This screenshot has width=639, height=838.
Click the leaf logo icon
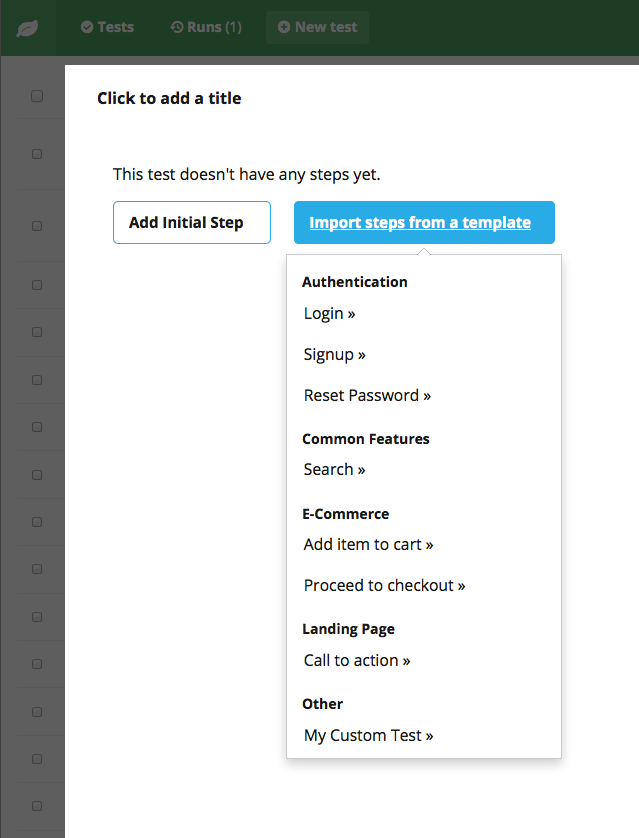pos(27,28)
